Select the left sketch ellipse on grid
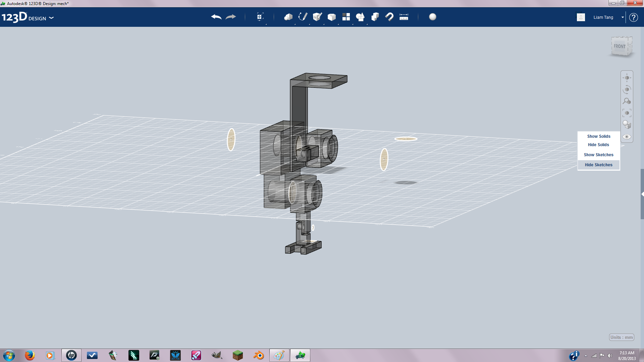 click(x=231, y=139)
